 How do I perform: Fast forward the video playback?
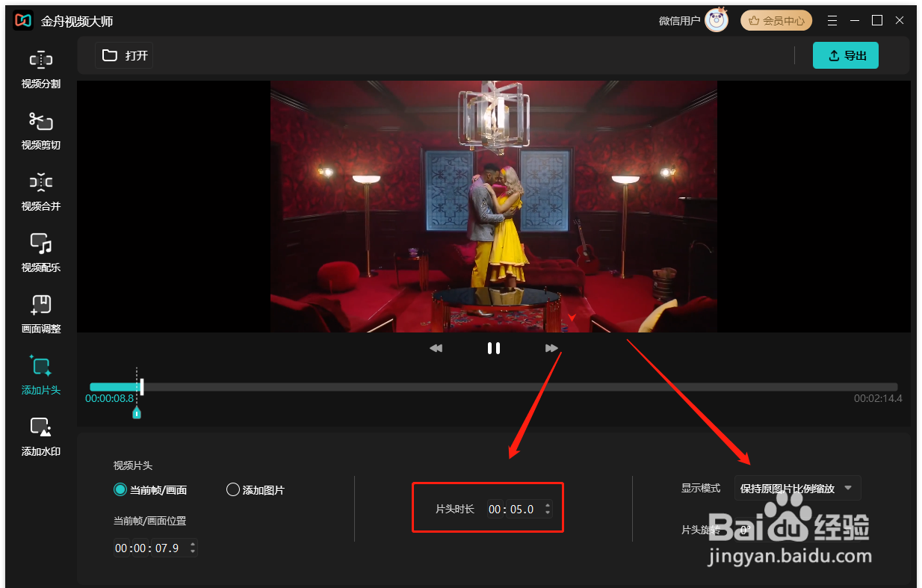tap(551, 348)
